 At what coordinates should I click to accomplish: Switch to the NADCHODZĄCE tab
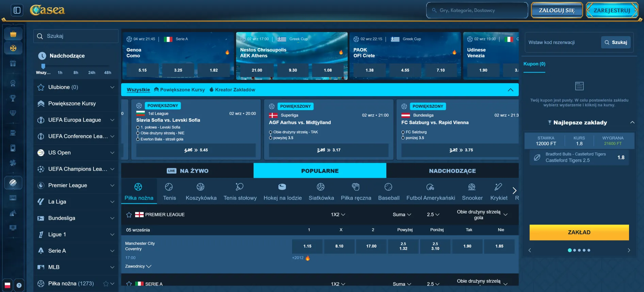click(x=452, y=171)
